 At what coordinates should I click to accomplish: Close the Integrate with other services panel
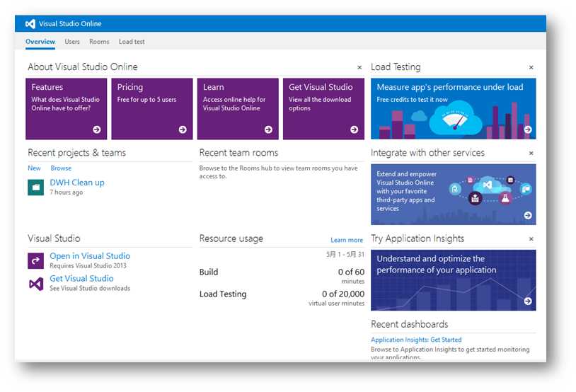tap(531, 154)
